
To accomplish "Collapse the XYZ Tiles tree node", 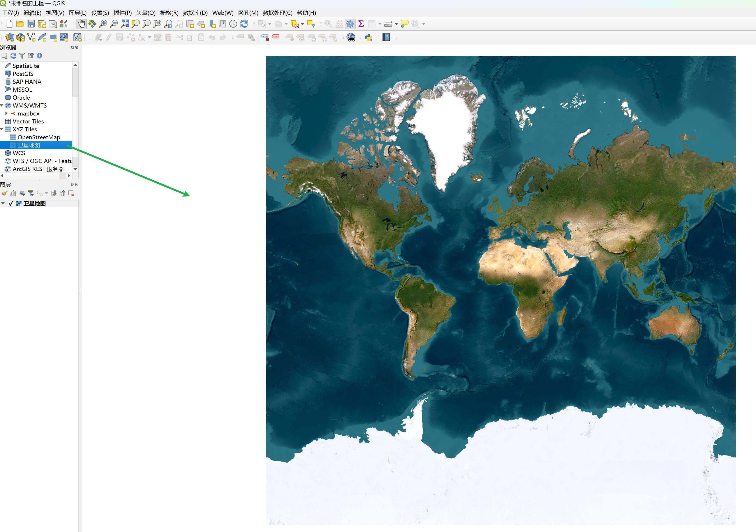I will click(x=2, y=129).
